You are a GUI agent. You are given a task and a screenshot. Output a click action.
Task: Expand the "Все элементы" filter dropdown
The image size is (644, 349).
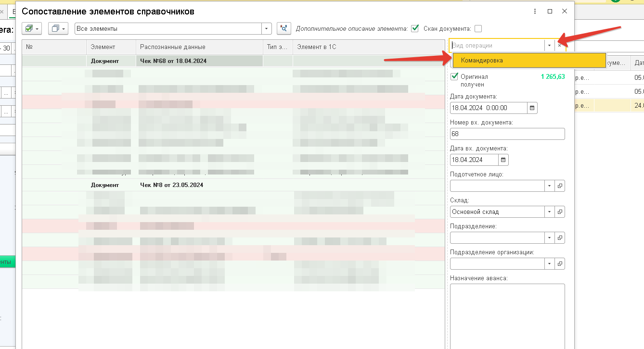267,29
